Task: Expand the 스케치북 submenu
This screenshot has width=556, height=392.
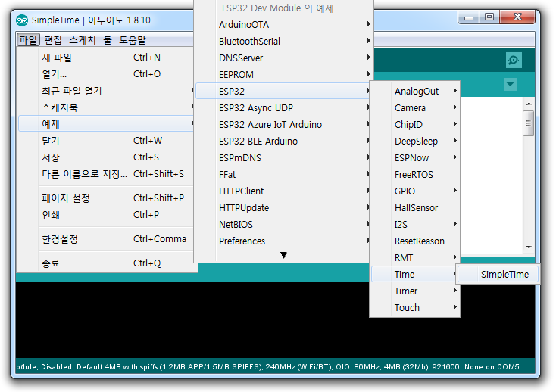Action: pyautogui.click(x=106, y=107)
